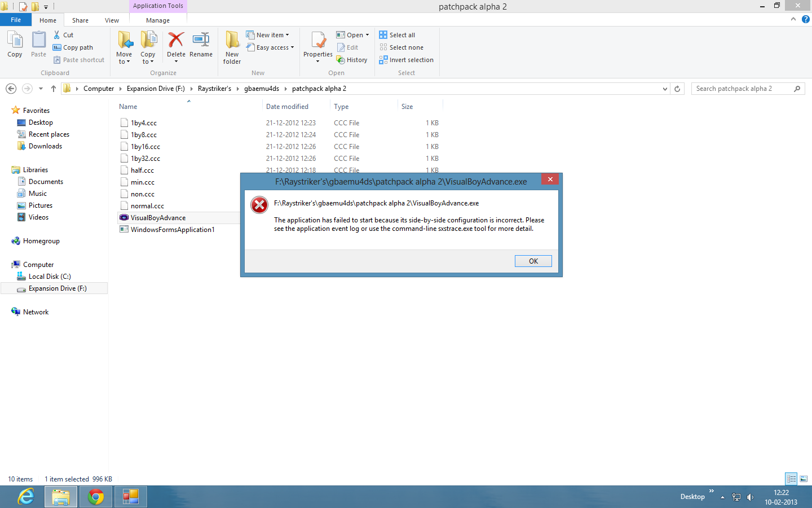
Task: Select the normal.ccc file
Action: tap(147, 205)
